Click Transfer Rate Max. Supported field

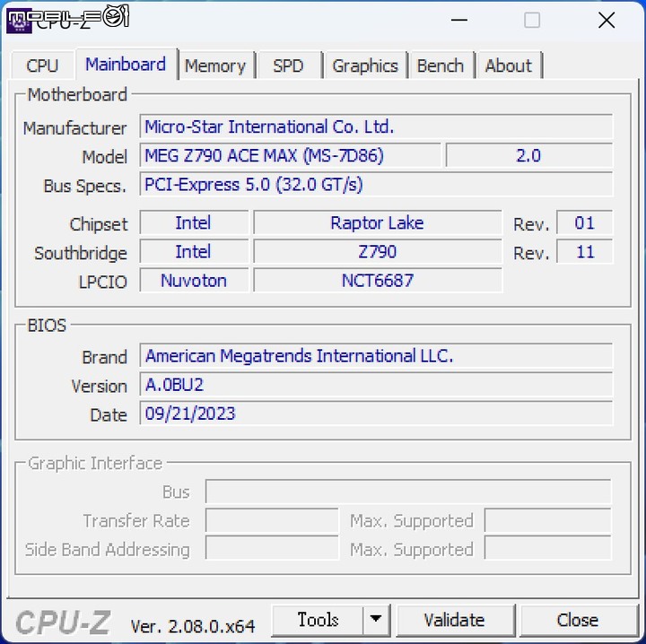tap(548, 520)
